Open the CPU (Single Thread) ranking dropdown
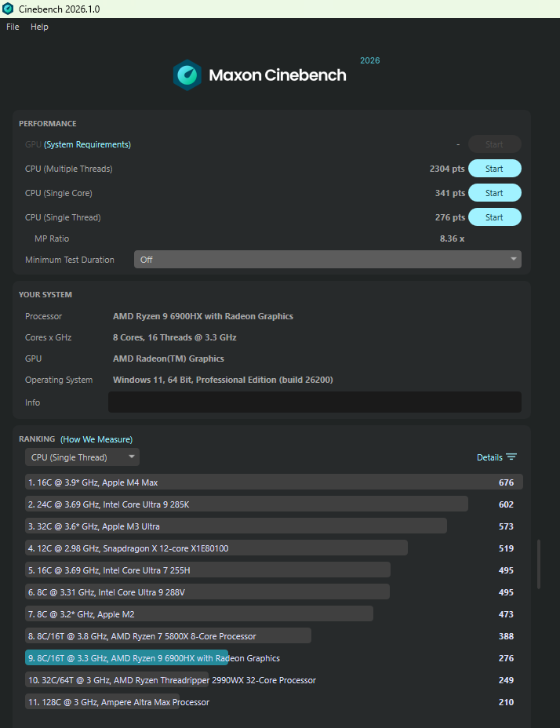Viewport: 560px width, 728px height. click(82, 457)
